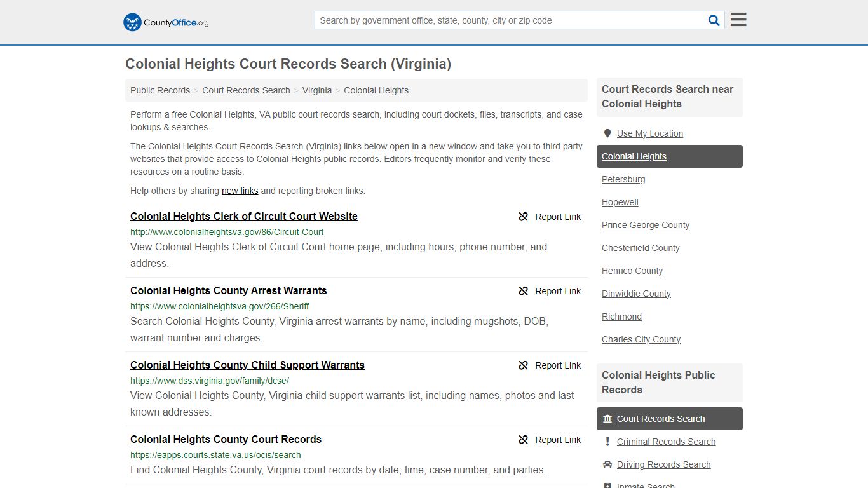This screenshot has height=488, width=868.
Task: Select Colonial Heights breadcrumb
Action: coord(376,90)
